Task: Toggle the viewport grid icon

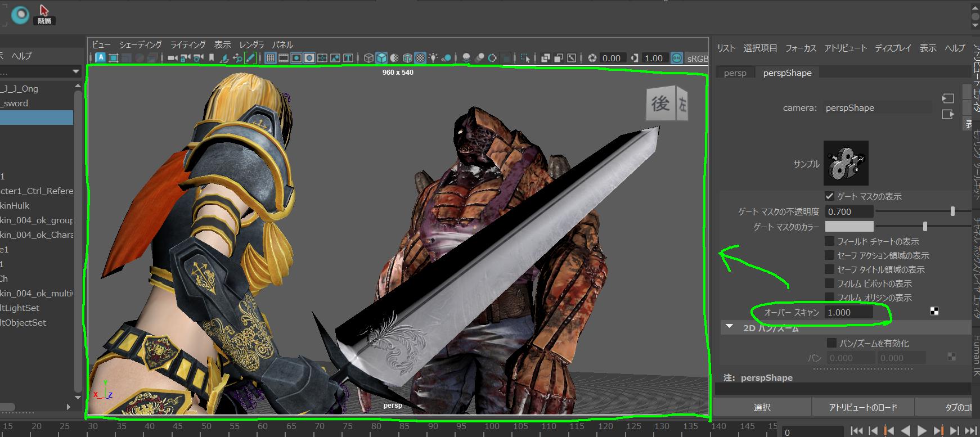Action: [270, 58]
